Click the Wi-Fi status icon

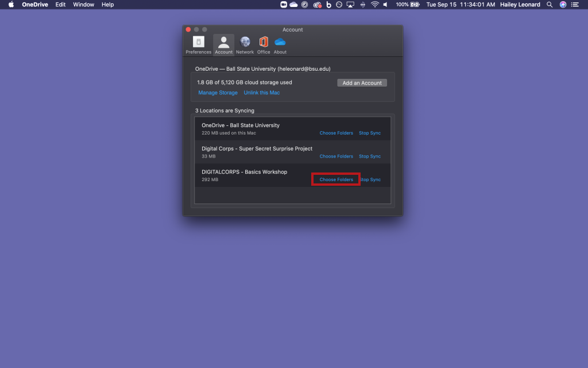click(374, 5)
